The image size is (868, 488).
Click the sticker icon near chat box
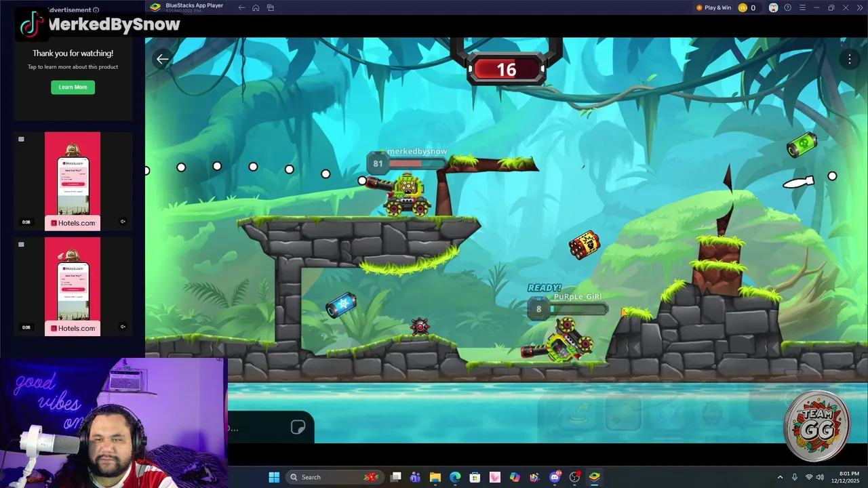(298, 427)
